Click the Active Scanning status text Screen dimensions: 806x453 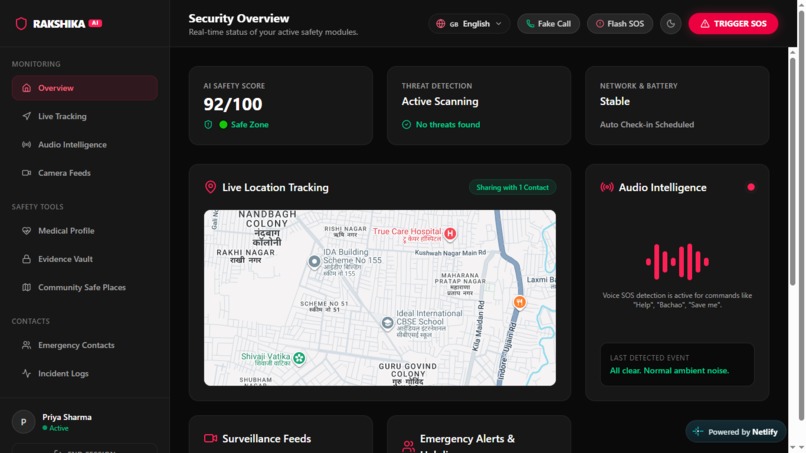point(440,101)
